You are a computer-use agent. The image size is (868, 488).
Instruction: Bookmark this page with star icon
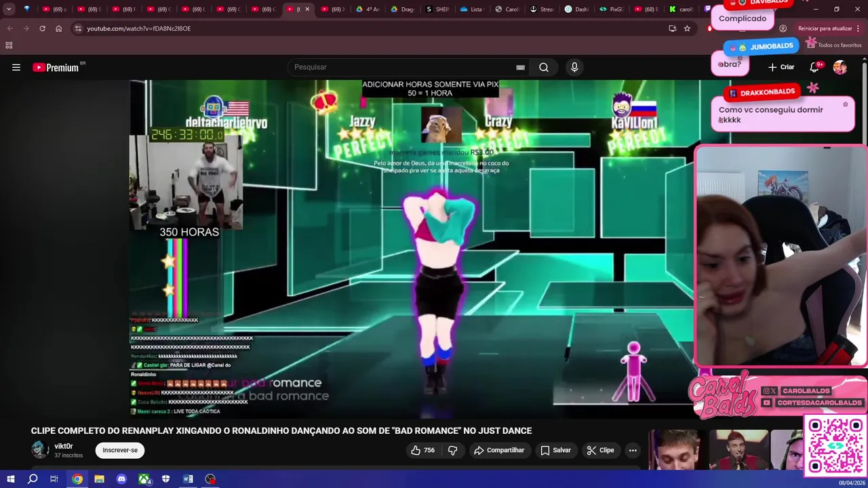point(687,28)
